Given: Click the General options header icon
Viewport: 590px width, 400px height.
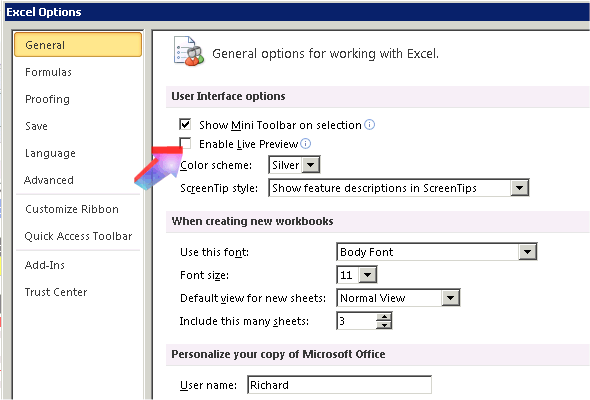Looking at the screenshot, I should coord(189,51).
